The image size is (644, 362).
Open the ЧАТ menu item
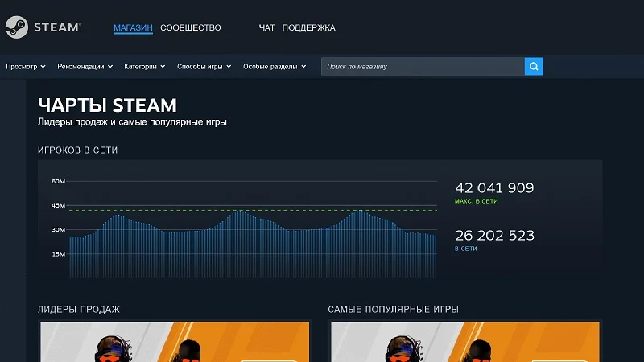point(266,27)
